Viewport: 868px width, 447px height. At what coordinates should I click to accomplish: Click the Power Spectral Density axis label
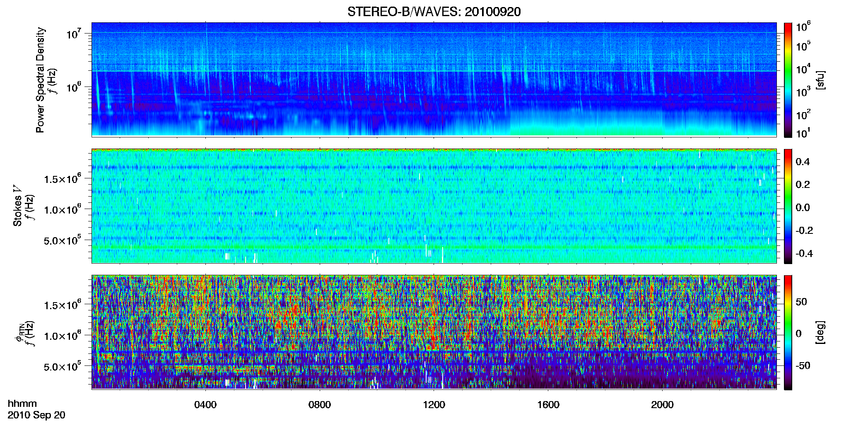(40, 80)
